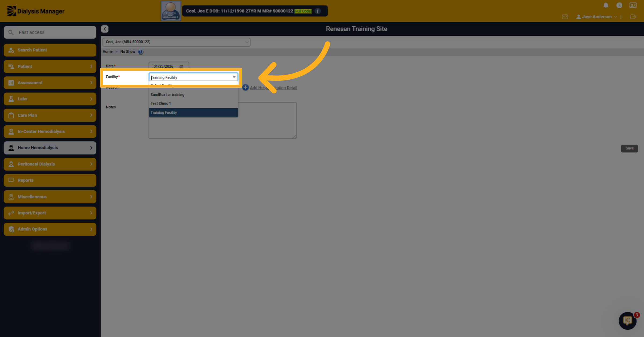Click Add Hospitalization Detail link
The width and height of the screenshot is (644, 337).
[273, 88]
